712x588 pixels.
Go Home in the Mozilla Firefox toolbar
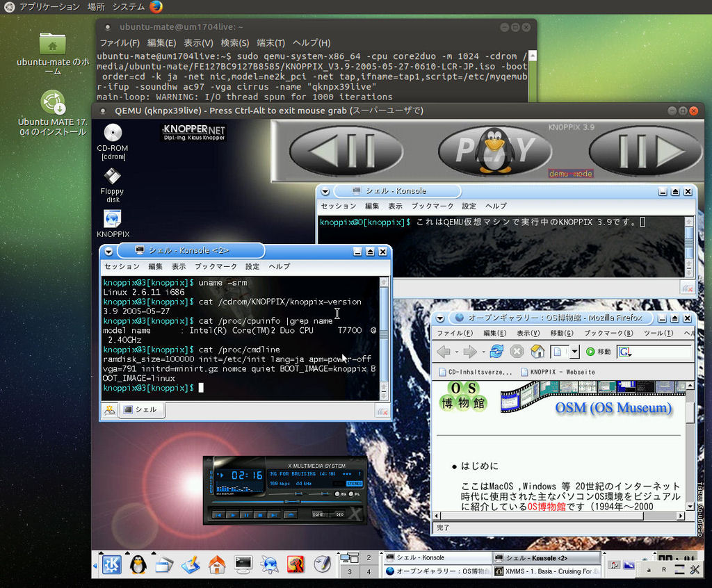pos(537,351)
